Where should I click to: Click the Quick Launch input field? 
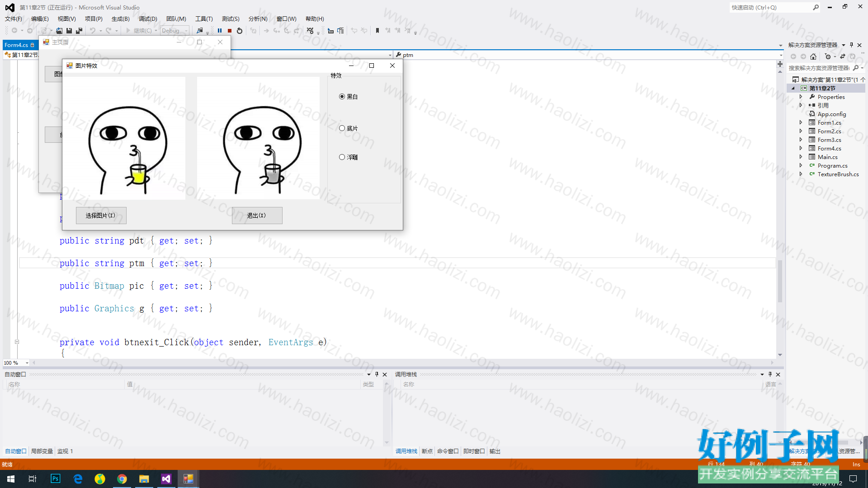(770, 7)
